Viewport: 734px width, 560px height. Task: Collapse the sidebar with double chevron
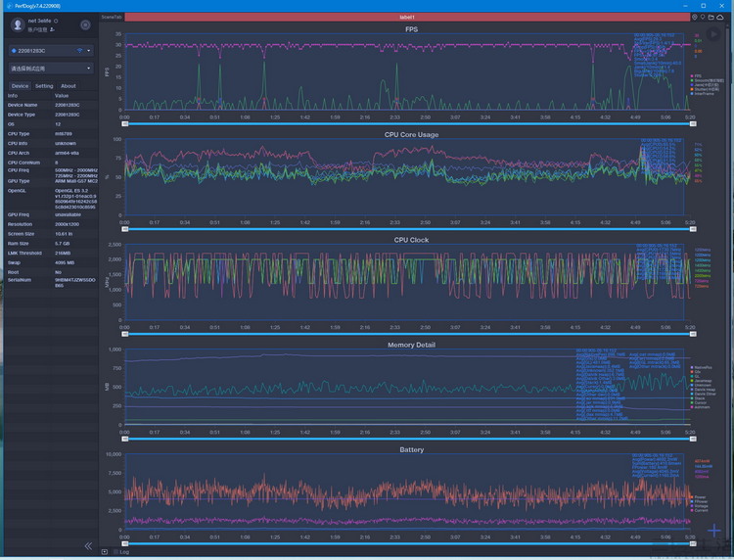[88, 546]
